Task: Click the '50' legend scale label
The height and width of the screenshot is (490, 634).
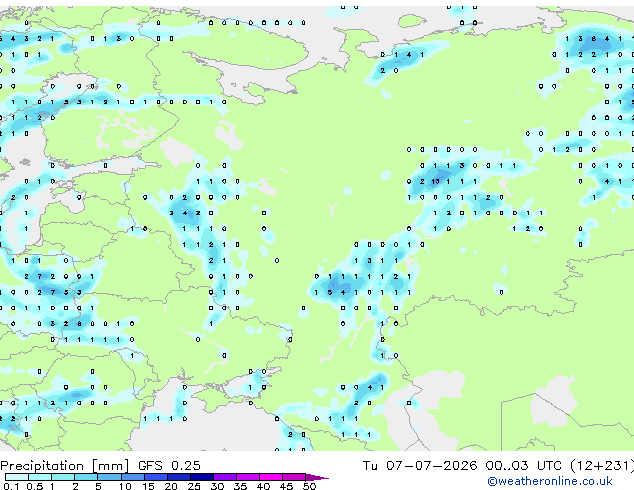Action: [309, 486]
